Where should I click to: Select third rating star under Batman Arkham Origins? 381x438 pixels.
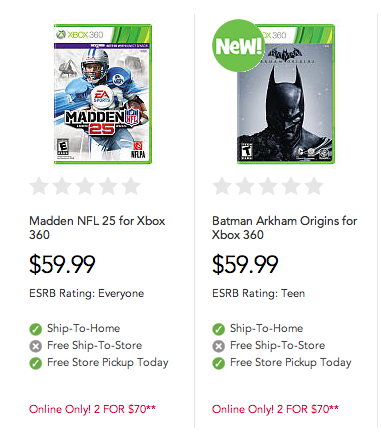click(268, 186)
